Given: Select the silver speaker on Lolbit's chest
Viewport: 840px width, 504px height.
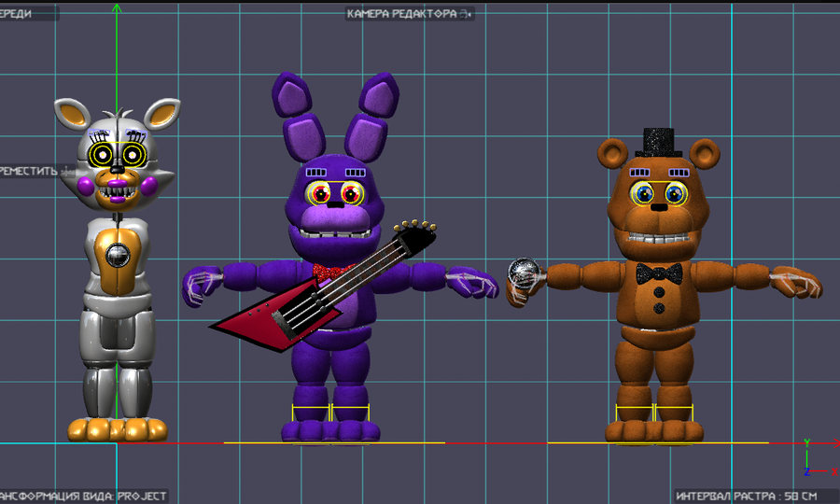Looking at the screenshot, I should pyautogui.click(x=117, y=255).
